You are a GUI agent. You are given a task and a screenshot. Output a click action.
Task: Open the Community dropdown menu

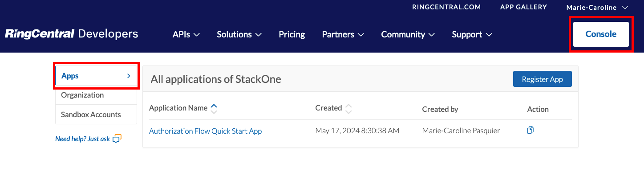tap(408, 34)
